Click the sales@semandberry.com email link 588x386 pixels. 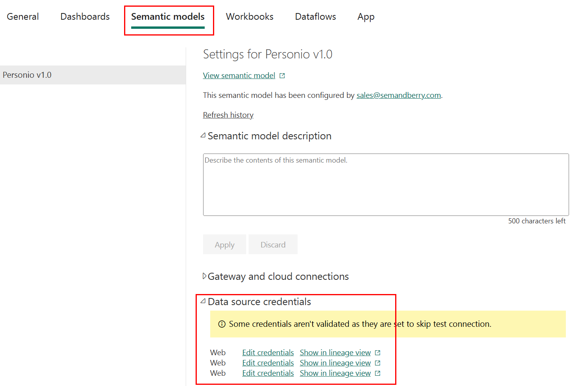click(x=398, y=95)
